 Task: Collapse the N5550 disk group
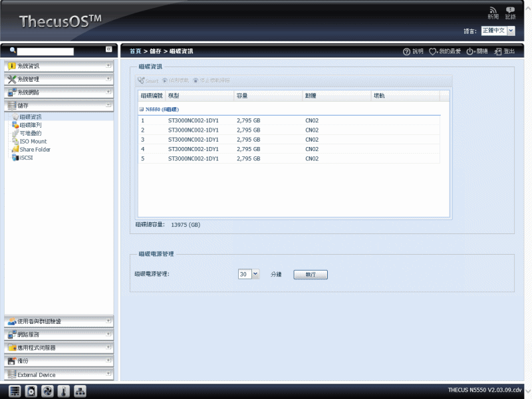coord(142,109)
